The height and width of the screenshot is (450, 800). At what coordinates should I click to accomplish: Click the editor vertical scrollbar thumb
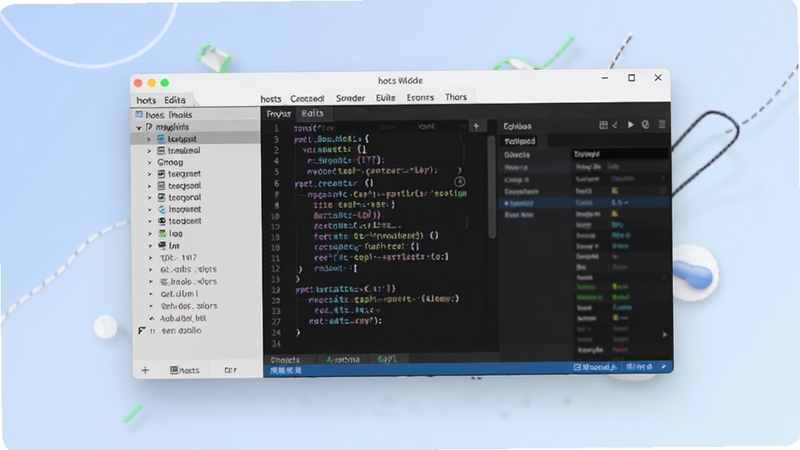tap(492, 186)
